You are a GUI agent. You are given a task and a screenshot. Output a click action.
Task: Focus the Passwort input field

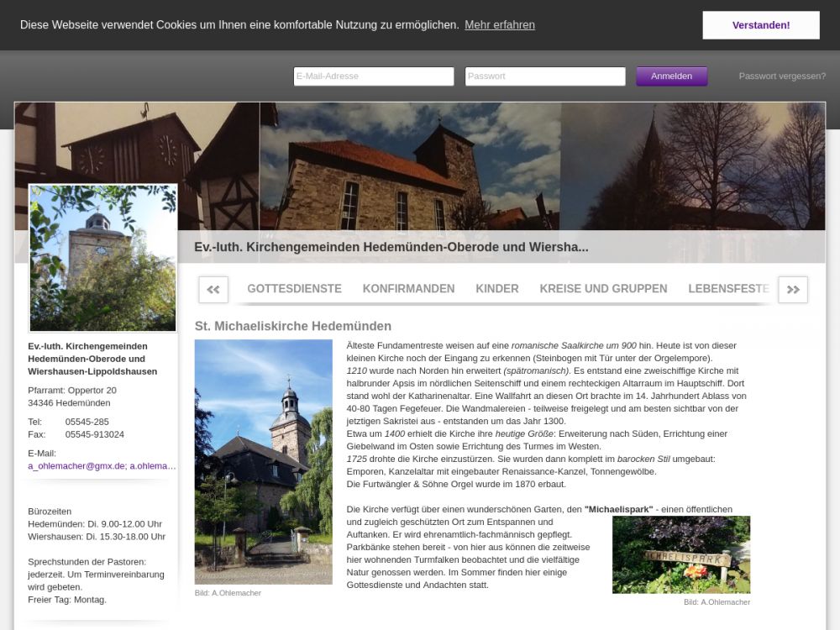tap(545, 76)
